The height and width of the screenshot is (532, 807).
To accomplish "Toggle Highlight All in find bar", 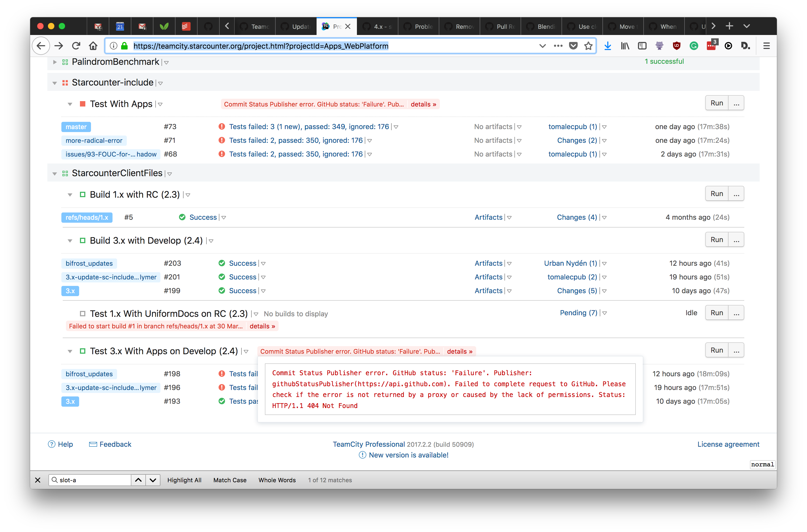I will point(184,480).
